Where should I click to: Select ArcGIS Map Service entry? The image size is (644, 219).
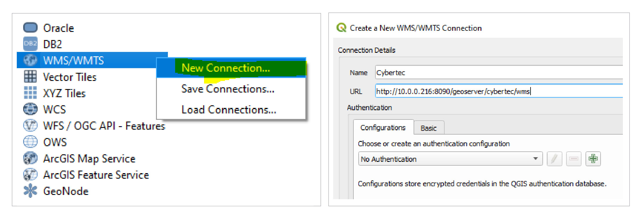[x=89, y=159]
